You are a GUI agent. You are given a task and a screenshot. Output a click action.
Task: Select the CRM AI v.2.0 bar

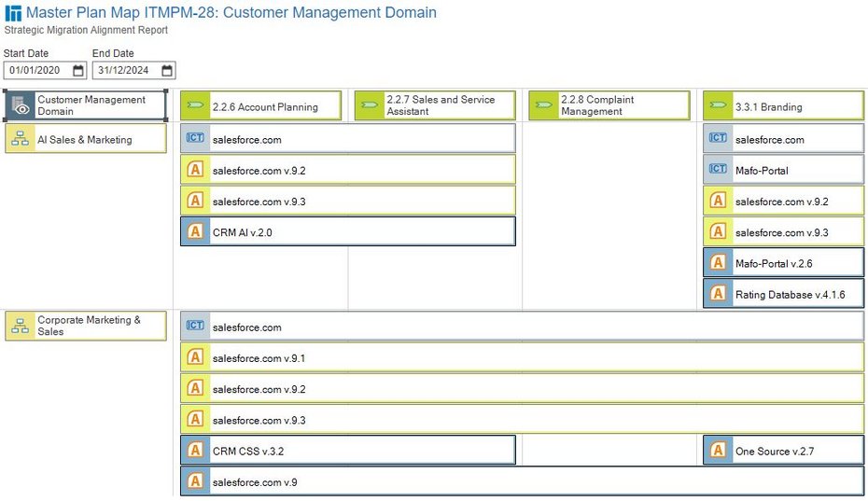click(x=347, y=231)
